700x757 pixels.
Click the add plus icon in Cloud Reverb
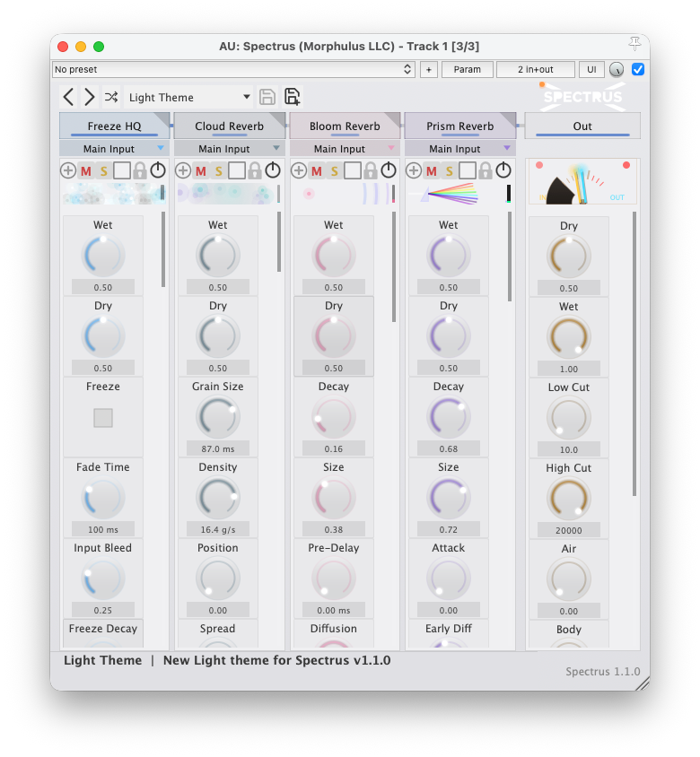click(183, 170)
